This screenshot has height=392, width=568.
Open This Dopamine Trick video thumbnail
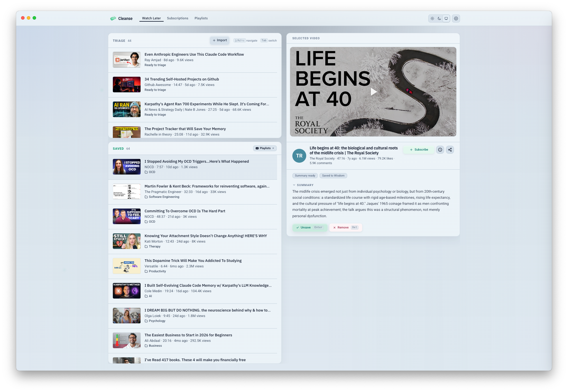pyautogui.click(x=126, y=266)
